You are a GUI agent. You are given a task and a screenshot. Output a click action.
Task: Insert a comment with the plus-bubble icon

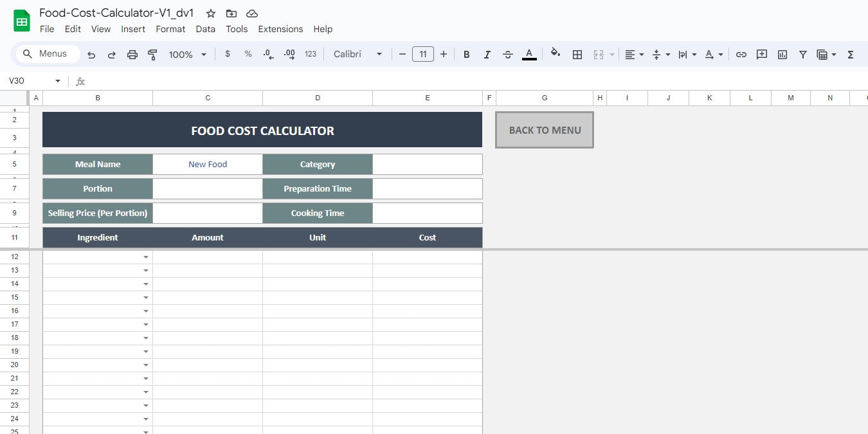[x=762, y=55]
